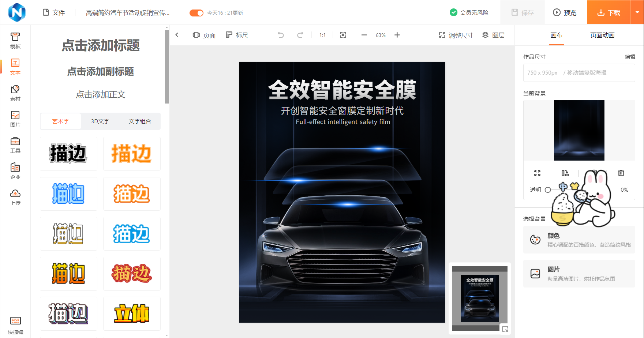Image resolution: width=644 pixels, height=338 pixels.
Task: Open the 图片 images sidebar panel
Action: 15,119
